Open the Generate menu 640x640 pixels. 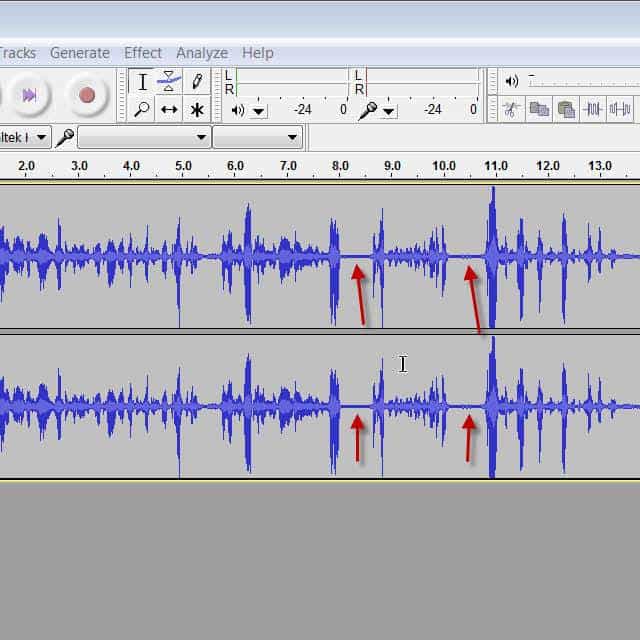tap(80, 53)
